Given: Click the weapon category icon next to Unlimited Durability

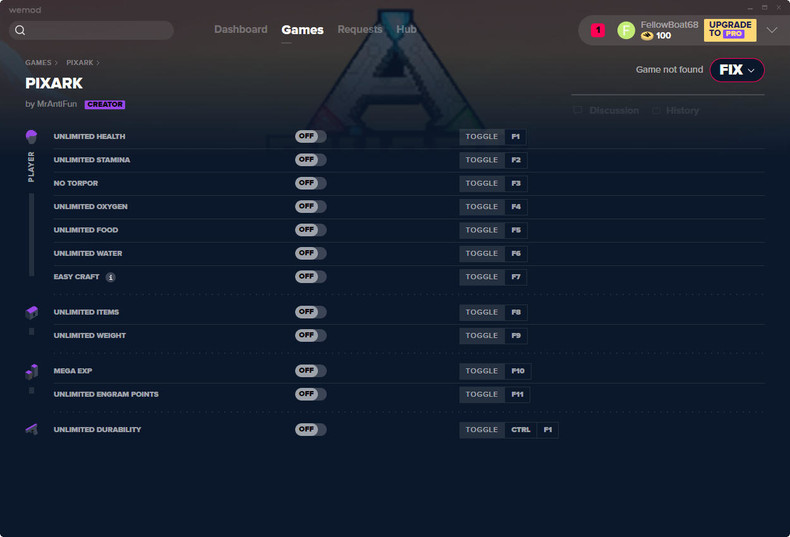Looking at the screenshot, I should pos(32,429).
